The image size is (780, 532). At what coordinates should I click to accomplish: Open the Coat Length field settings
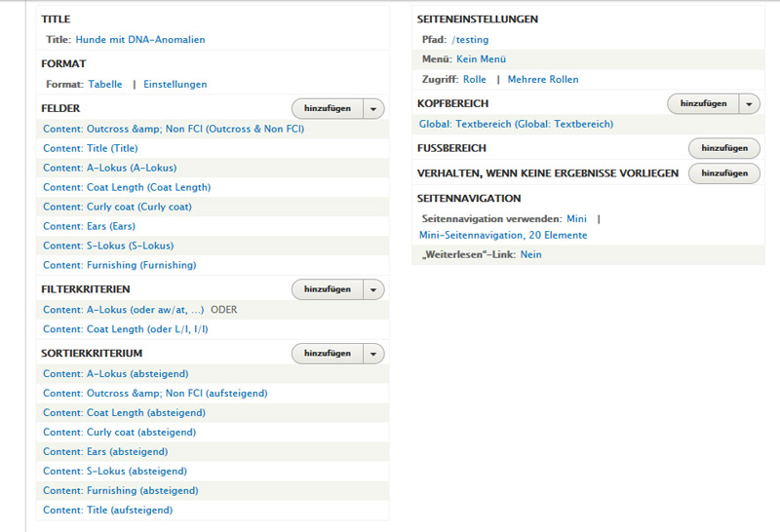point(127,187)
